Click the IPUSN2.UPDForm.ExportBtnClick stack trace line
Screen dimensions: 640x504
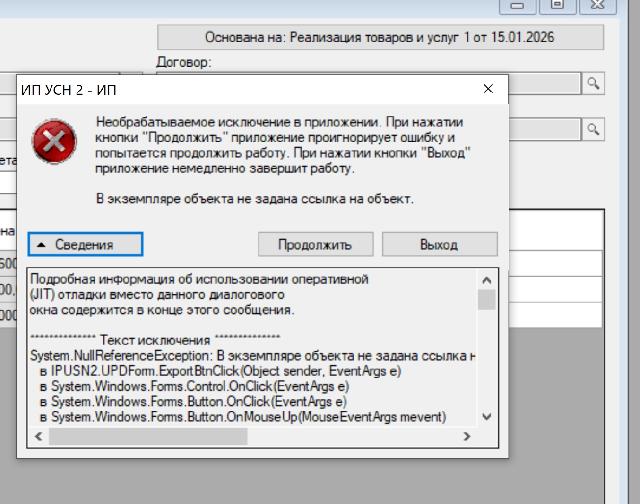[x=220, y=371]
